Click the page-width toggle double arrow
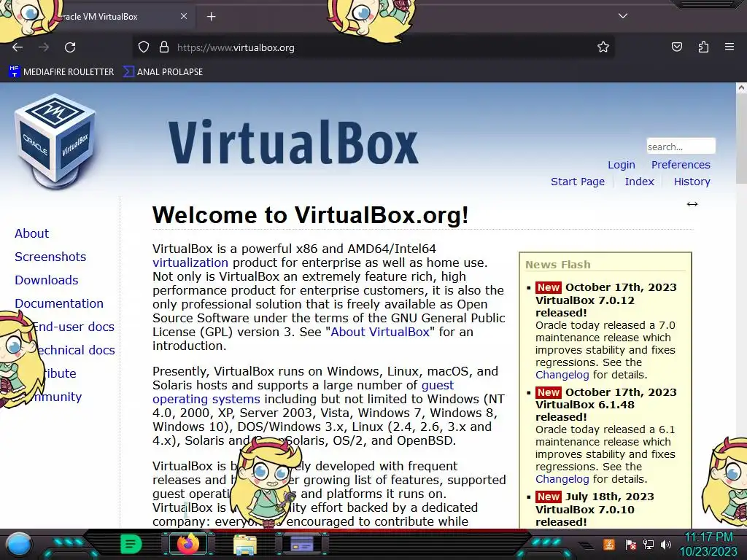This screenshot has height=560, width=747. click(692, 204)
